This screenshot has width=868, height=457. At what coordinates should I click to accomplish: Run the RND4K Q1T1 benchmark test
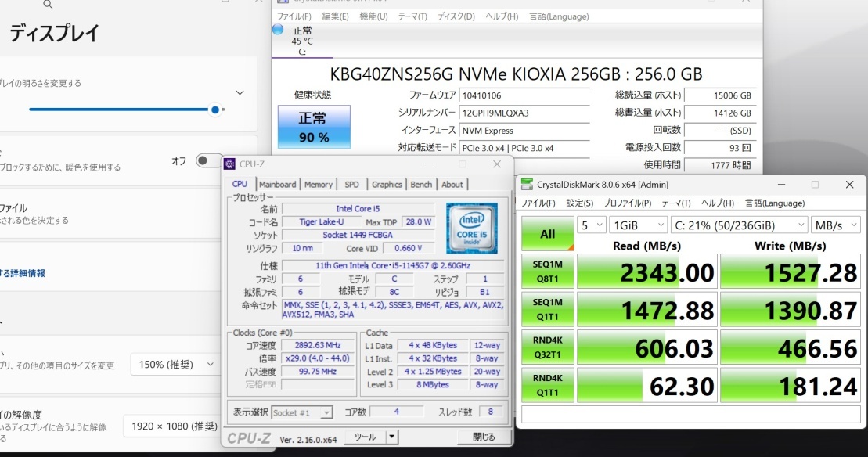546,384
